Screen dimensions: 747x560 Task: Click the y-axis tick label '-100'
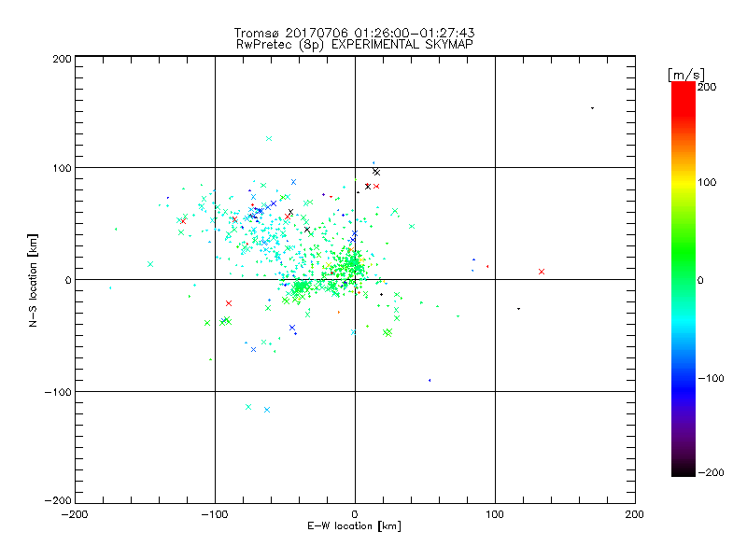[58, 392]
